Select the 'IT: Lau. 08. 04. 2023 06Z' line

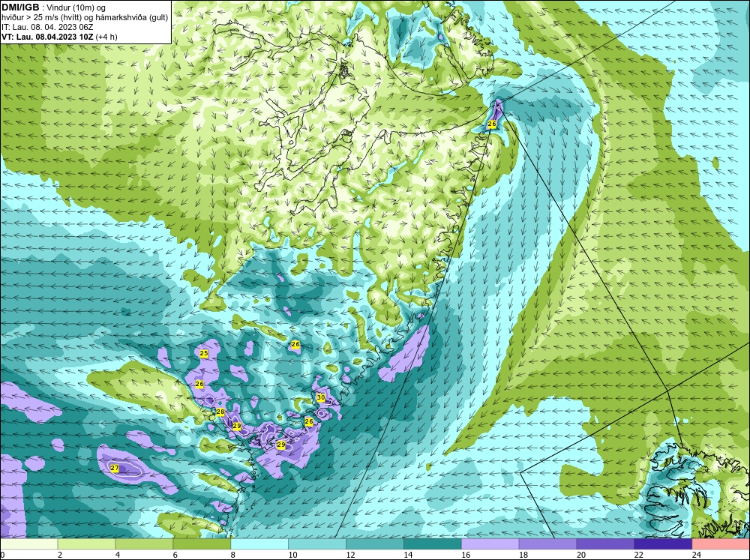pos(47,27)
